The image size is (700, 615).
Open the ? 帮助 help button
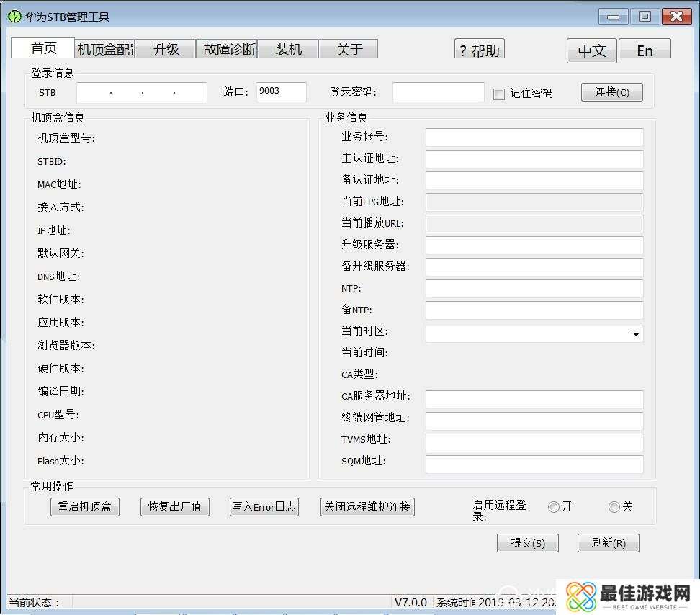480,50
